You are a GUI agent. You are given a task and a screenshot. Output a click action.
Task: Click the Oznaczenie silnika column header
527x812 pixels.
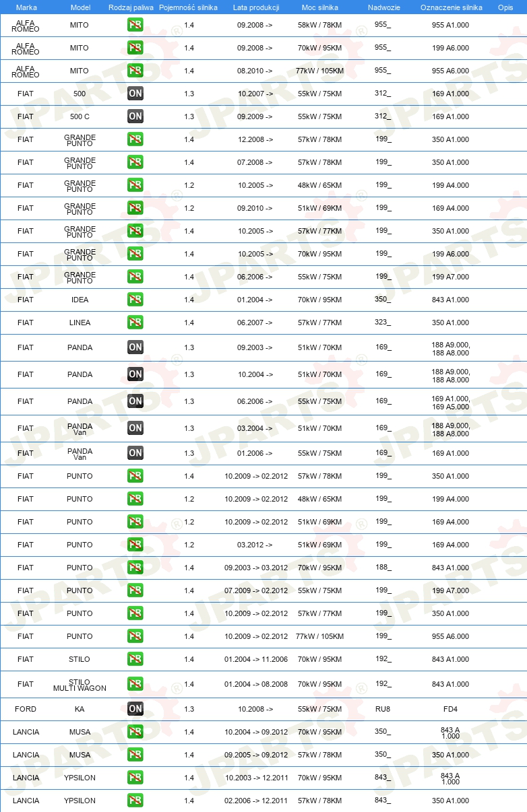452,7
